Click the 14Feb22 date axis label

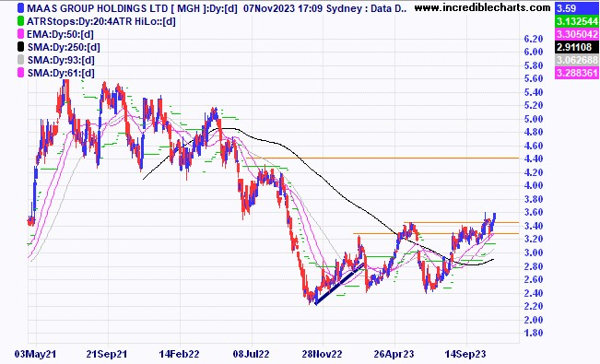click(x=179, y=354)
